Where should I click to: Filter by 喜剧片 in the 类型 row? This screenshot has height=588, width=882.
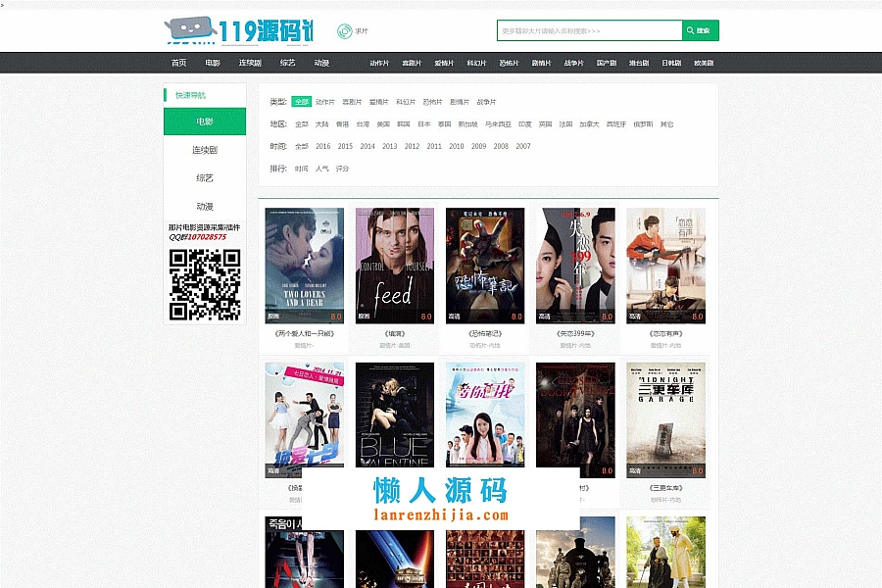coord(352,102)
